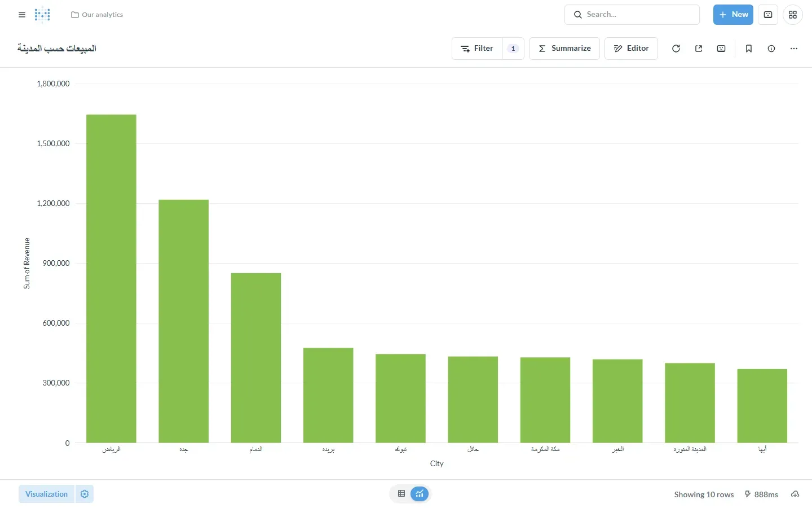Open the notebook Editor
812x508 pixels.
pos(631,49)
